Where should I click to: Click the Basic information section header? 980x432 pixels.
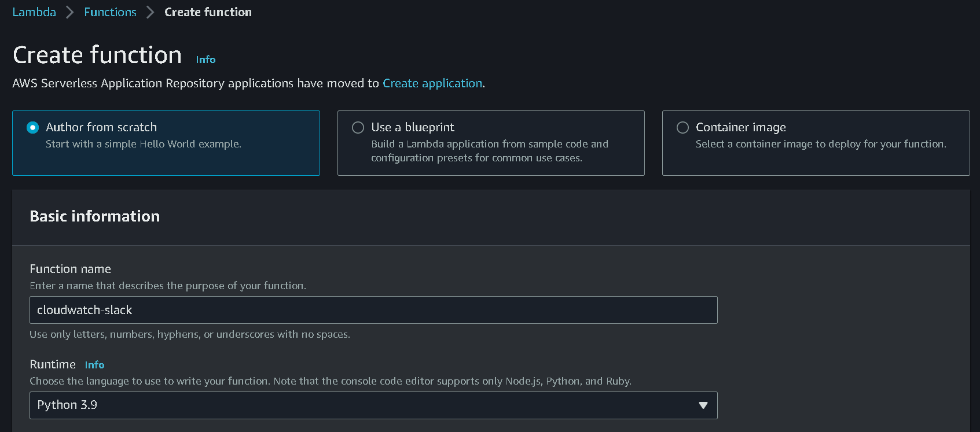click(95, 216)
